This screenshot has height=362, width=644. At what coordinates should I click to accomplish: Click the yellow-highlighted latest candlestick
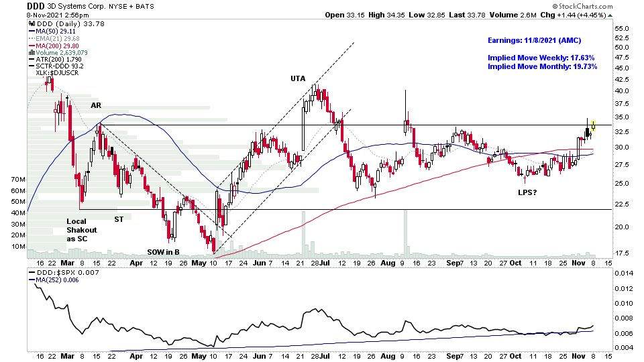(594, 126)
